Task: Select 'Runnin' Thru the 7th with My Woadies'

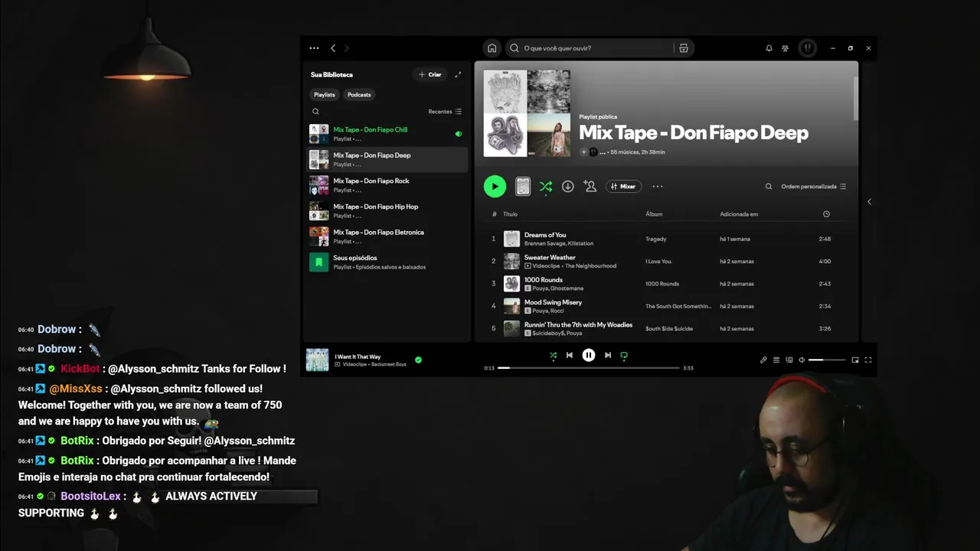Action: click(x=578, y=324)
